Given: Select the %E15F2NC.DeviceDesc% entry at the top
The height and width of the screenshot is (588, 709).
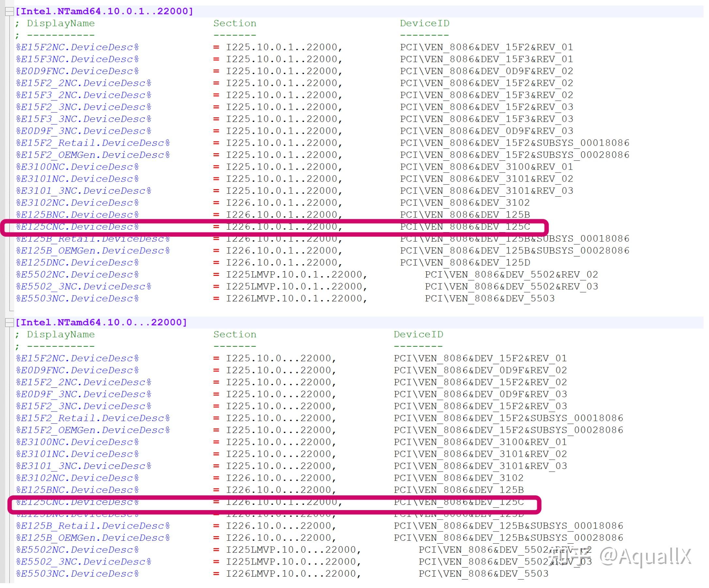Looking at the screenshot, I should (78, 47).
